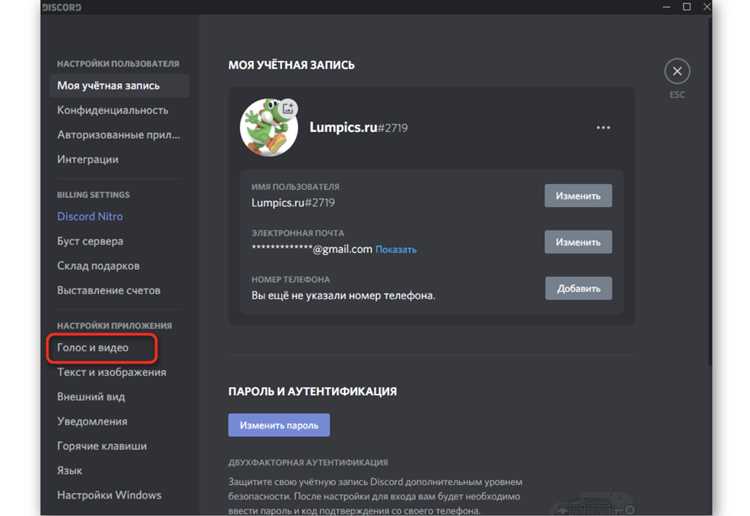This screenshot has width=750, height=516.
Task: Click Изменить next to username
Action: pos(578,196)
